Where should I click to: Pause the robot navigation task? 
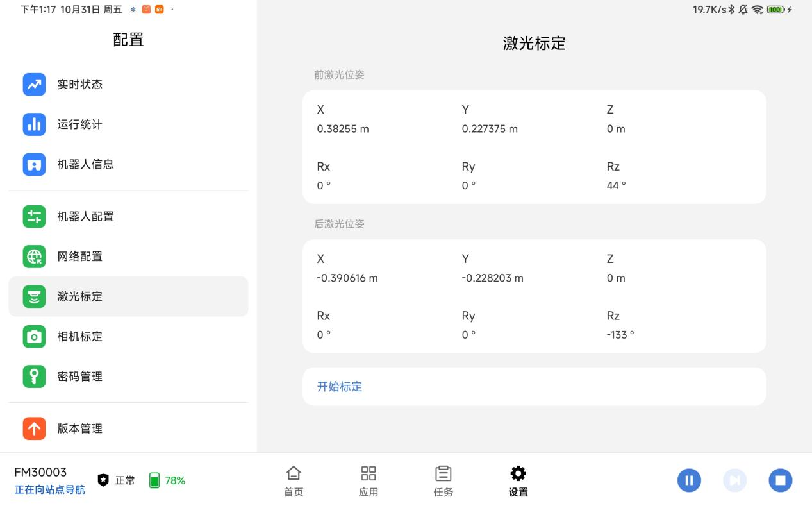coord(689,480)
